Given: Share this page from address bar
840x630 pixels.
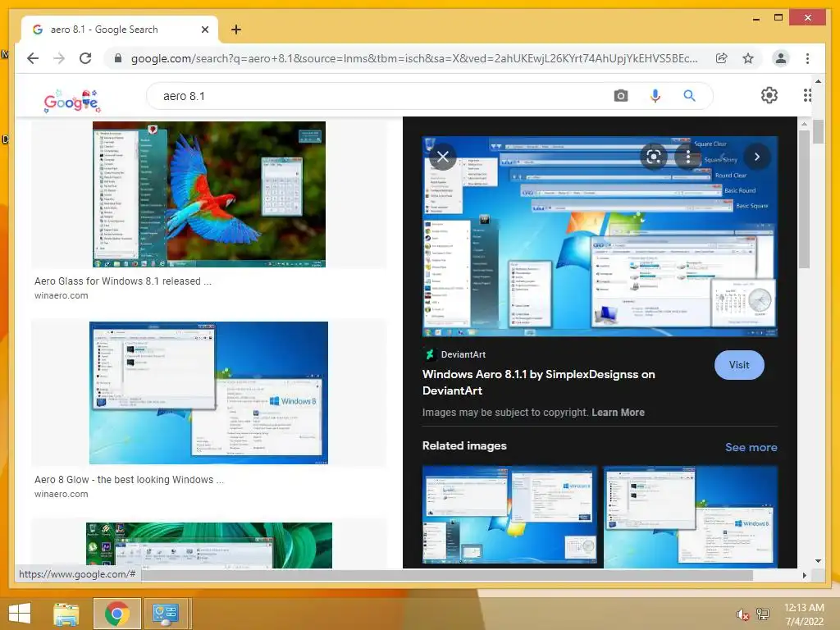Looking at the screenshot, I should coord(722,58).
